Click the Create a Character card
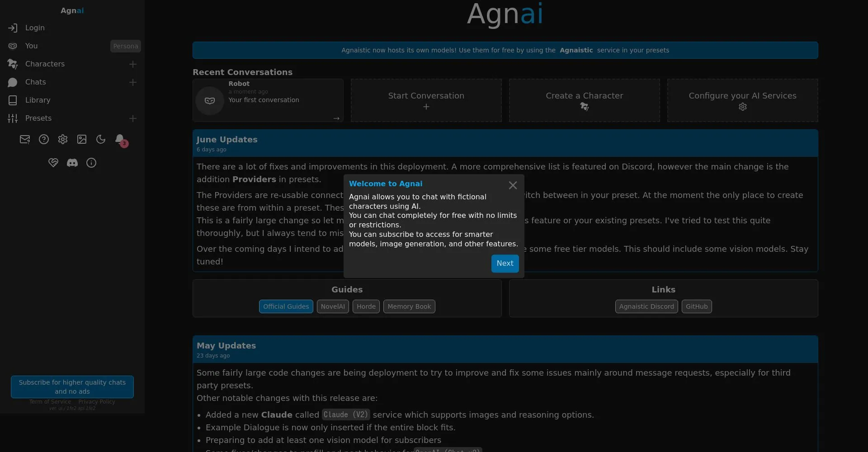This screenshot has height=452, width=868. point(585,100)
